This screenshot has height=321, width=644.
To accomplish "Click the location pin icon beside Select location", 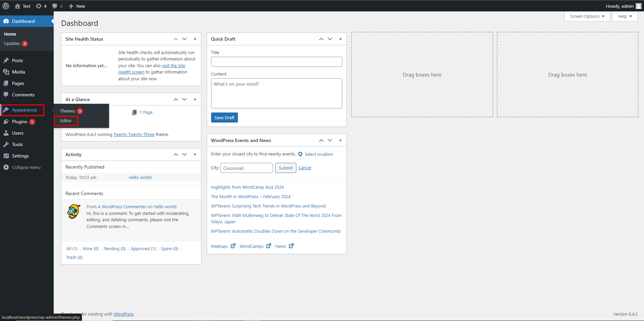I will (300, 154).
